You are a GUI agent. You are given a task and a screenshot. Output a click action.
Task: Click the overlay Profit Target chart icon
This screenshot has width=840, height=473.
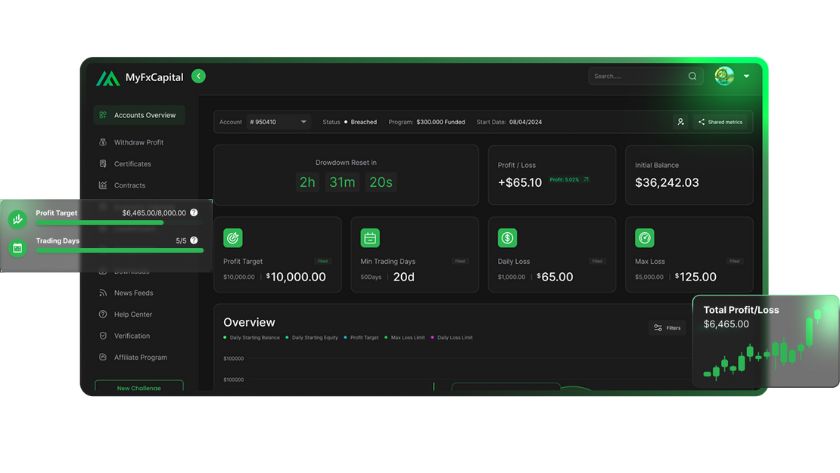[18, 219]
